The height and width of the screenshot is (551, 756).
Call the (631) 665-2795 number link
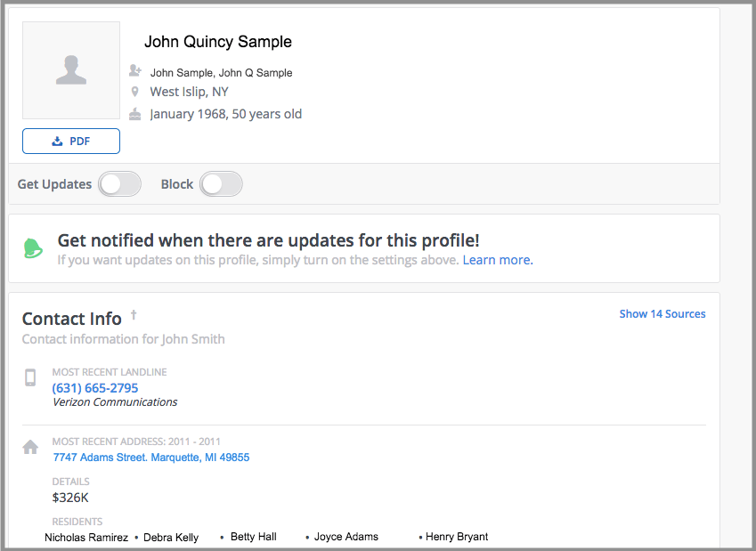pos(95,388)
